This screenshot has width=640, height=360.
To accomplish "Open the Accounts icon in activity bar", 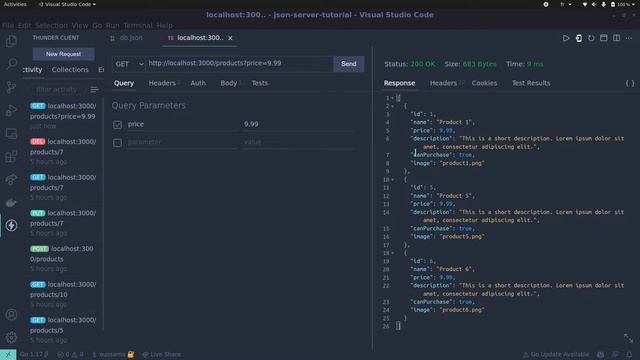I will click(x=11, y=314).
